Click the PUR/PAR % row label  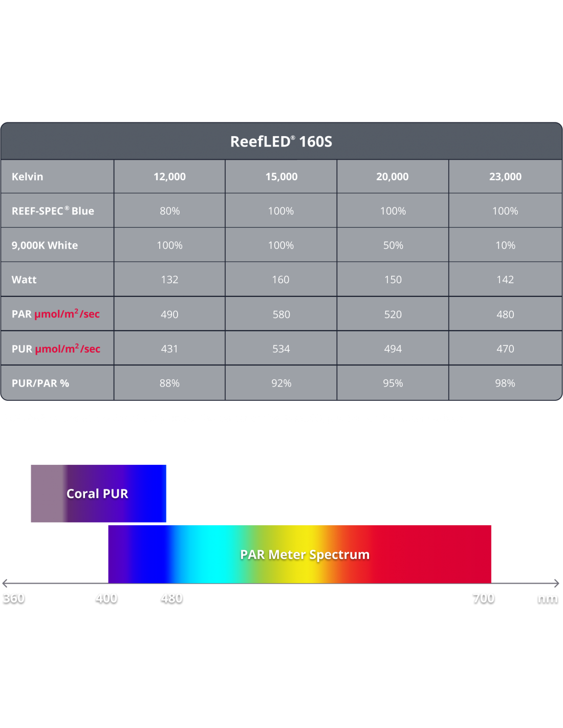point(40,383)
